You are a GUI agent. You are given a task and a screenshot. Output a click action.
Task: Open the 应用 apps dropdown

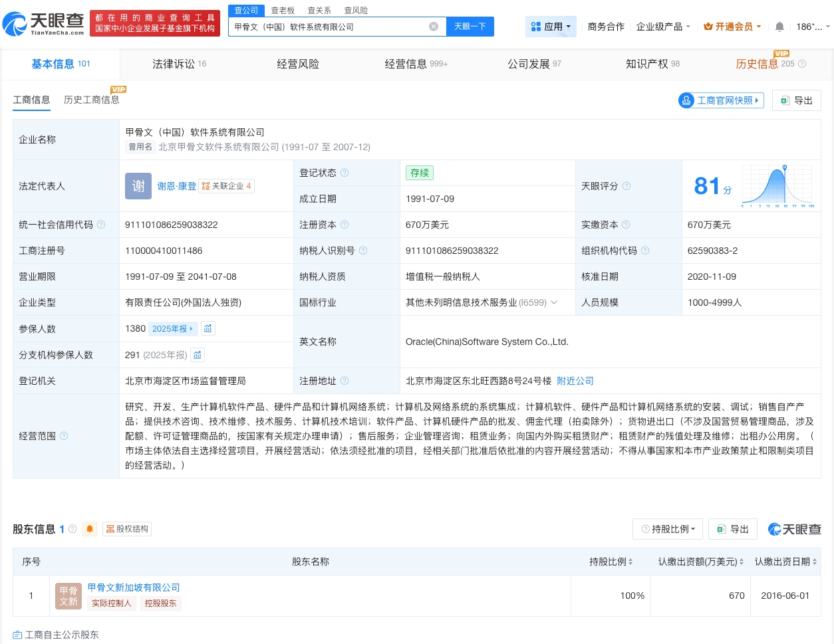coord(551,27)
